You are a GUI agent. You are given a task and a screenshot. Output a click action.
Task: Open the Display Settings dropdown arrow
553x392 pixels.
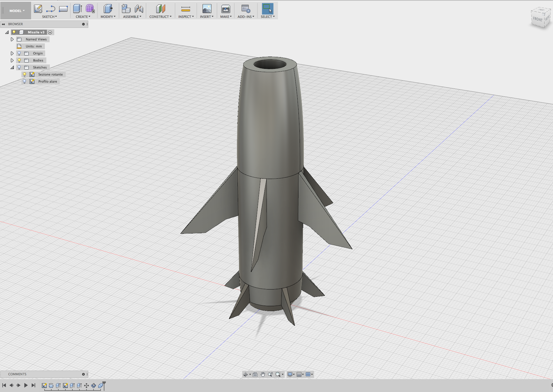point(294,374)
